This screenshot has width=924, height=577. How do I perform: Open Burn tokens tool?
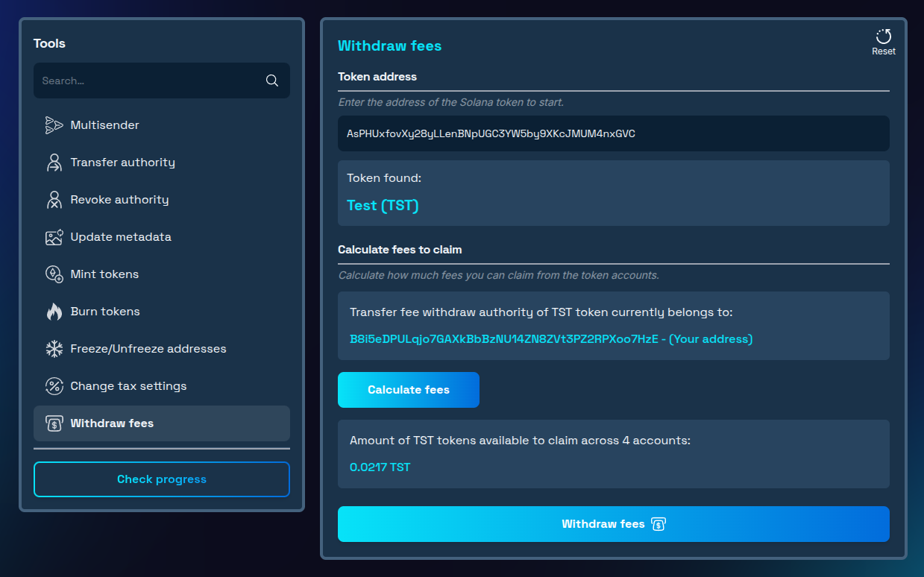(x=162, y=312)
